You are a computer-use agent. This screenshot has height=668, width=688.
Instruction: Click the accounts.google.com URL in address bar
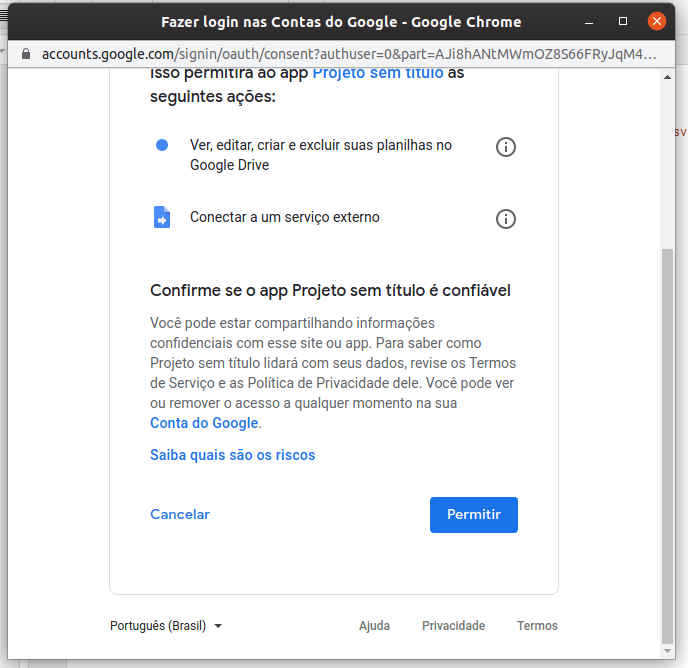[349, 54]
